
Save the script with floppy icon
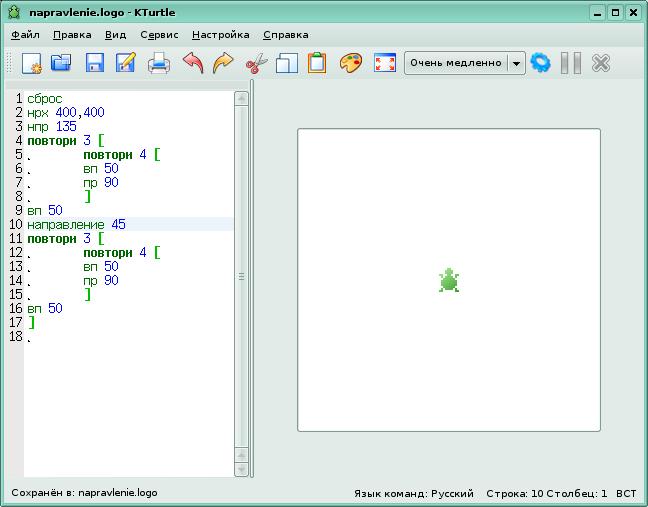pyautogui.click(x=94, y=64)
